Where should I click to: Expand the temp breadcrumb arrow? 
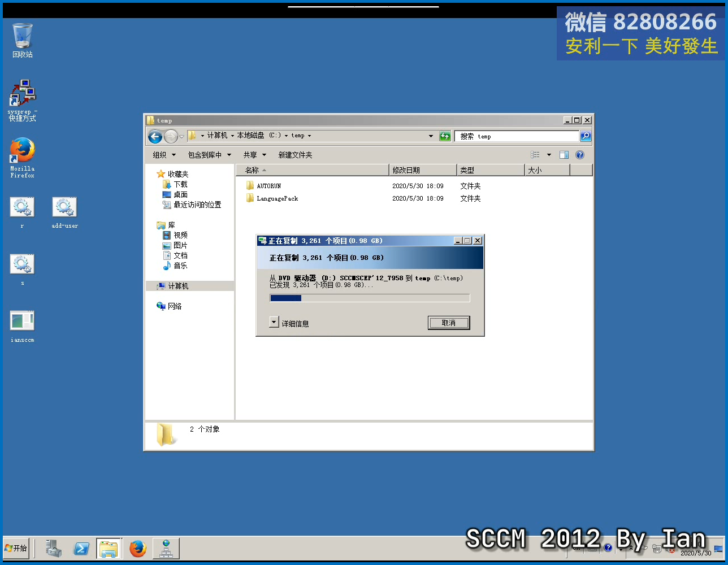309,136
